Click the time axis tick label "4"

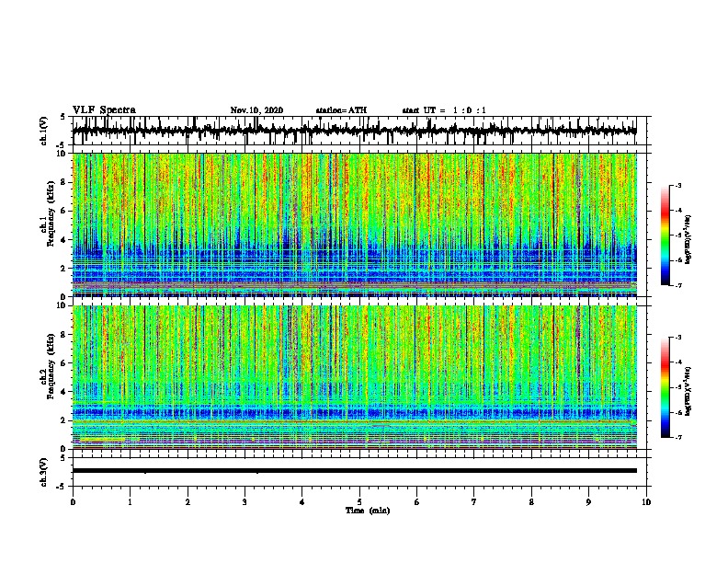coord(301,502)
